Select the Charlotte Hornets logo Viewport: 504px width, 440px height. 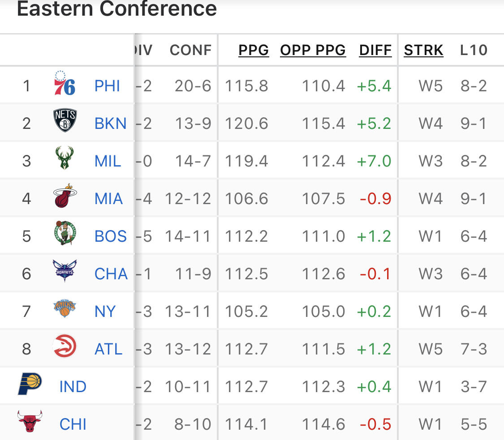coord(65,271)
